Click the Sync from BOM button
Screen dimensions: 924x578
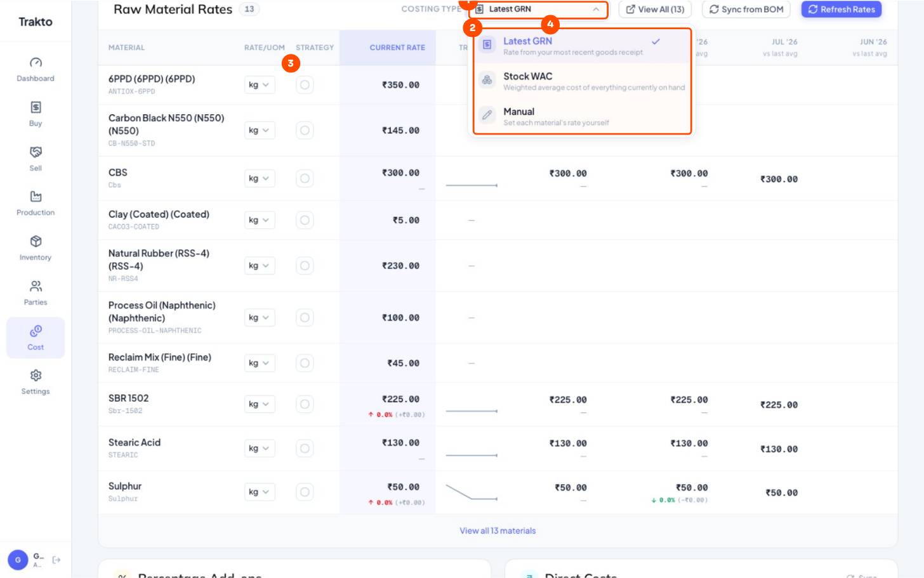coord(746,9)
